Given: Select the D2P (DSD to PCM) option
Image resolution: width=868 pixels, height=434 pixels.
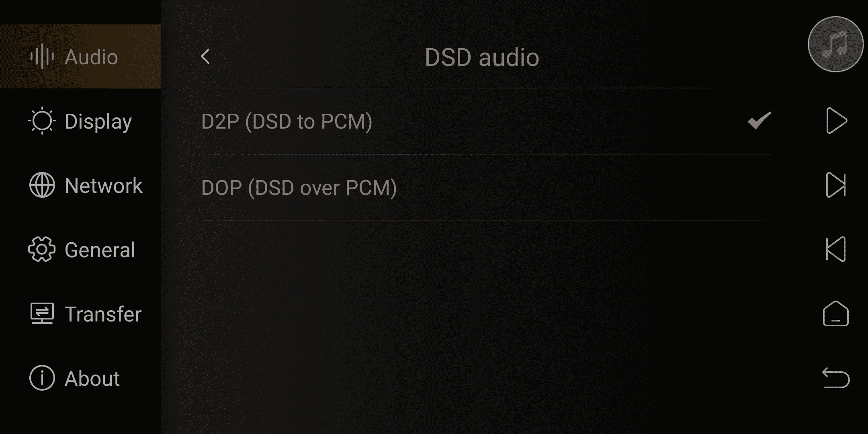Looking at the screenshot, I should 486,121.
